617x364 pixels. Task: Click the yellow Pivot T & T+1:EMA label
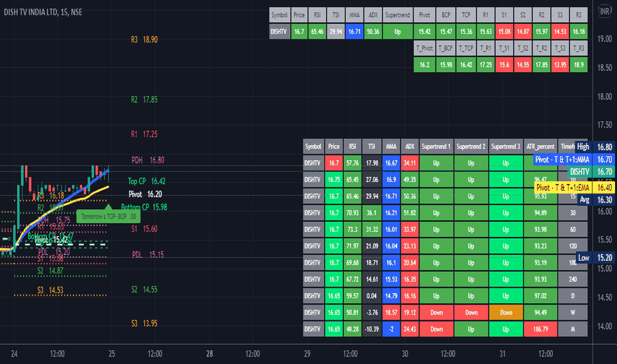pos(561,188)
